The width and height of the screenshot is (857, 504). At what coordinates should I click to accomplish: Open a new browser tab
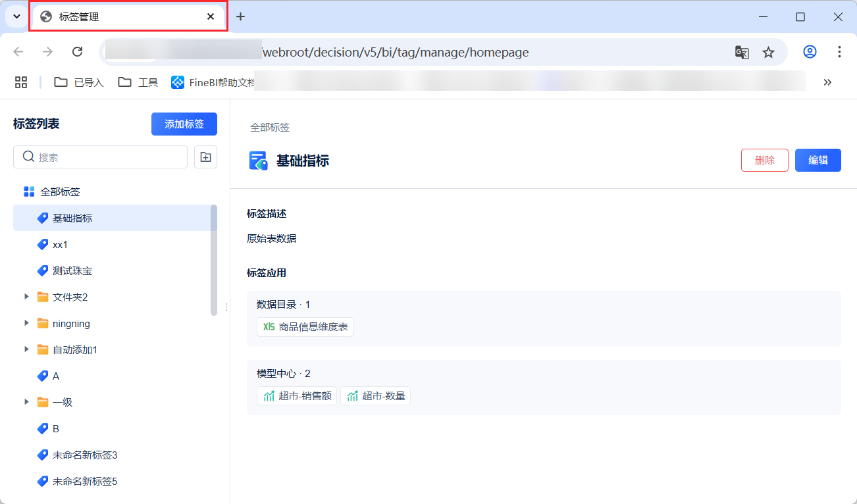[240, 16]
